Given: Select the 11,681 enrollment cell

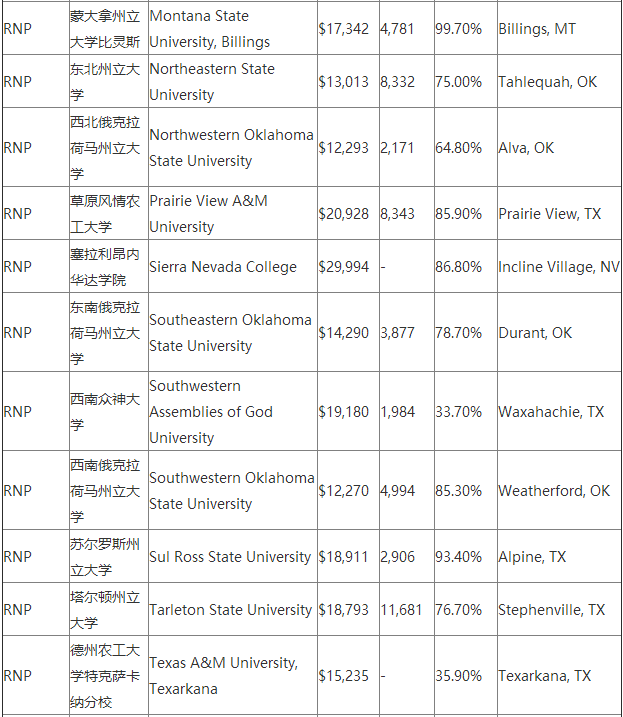Looking at the screenshot, I should click(x=407, y=610).
